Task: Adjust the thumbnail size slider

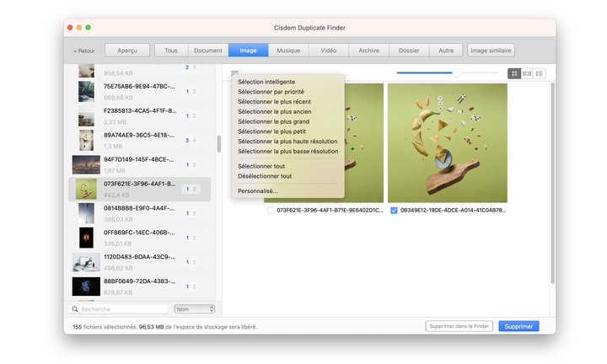Action: 458,73
